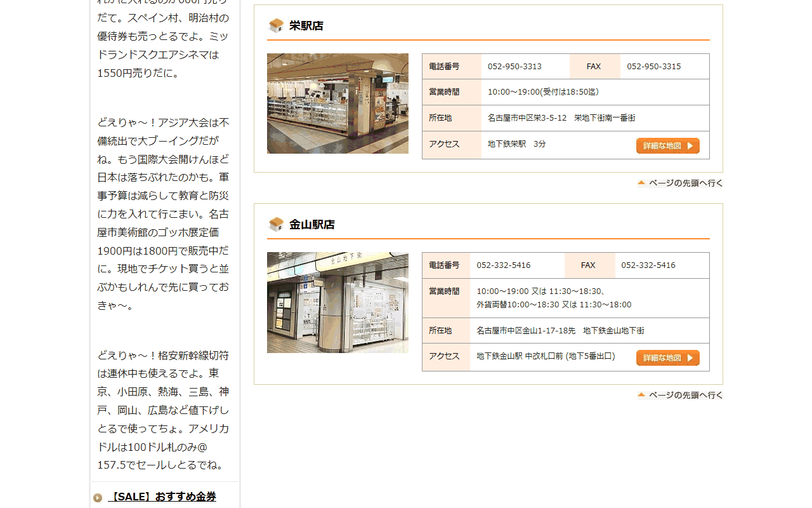Viewport: 812px width, 508px height.
Task: Click the アクセス label in 金山駅店 table
Action: click(x=444, y=356)
